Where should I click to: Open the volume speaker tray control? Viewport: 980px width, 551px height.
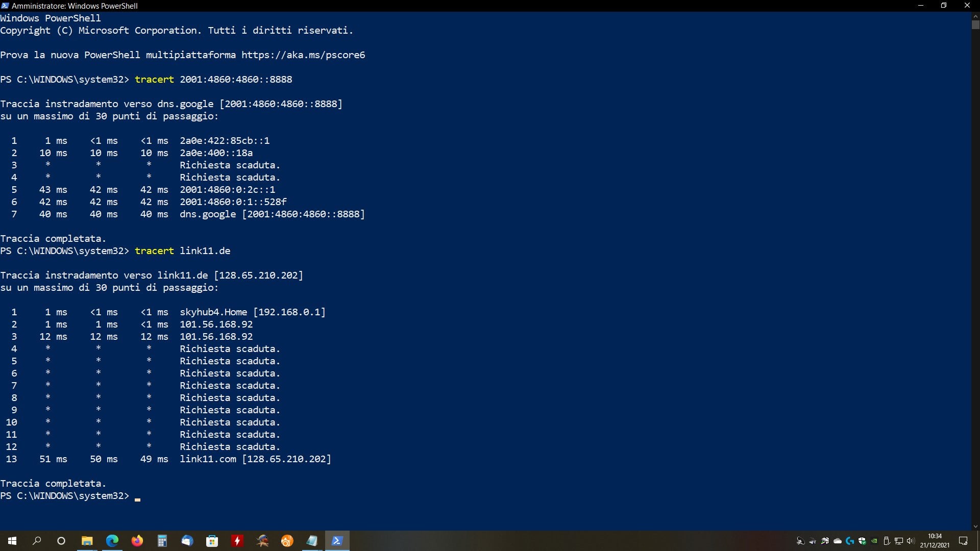pyautogui.click(x=911, y=541)
